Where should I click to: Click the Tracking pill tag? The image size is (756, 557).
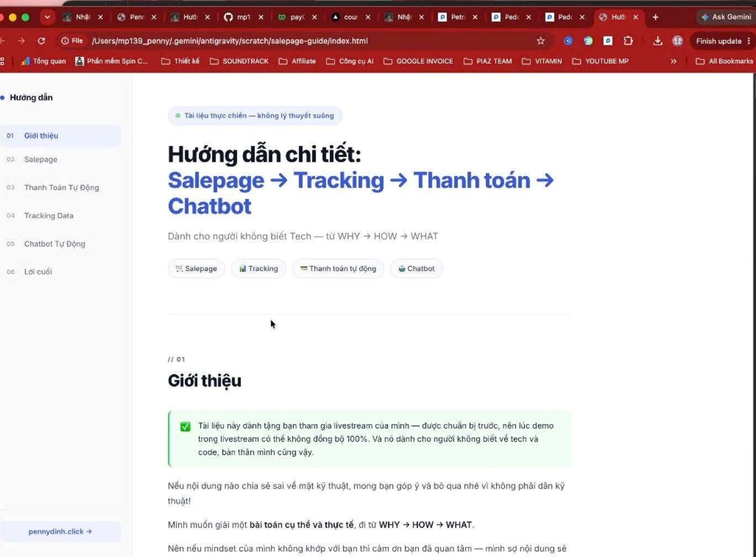pos(258,269)
